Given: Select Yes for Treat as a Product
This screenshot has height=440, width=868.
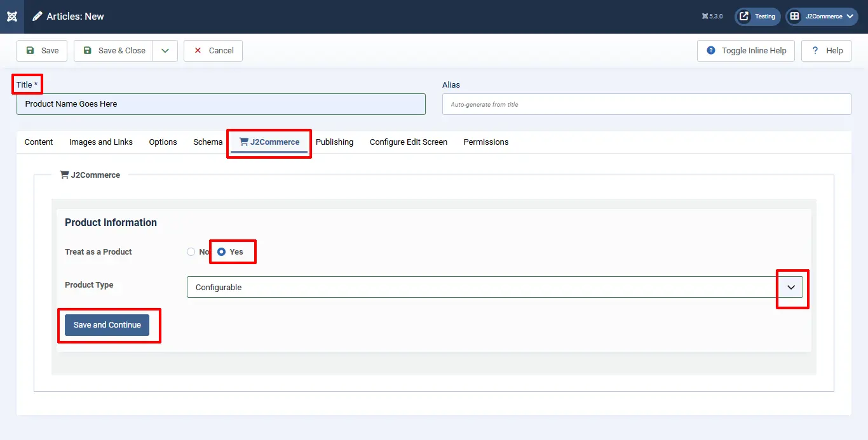Looking at the screenshot, I should click(222, 252).
